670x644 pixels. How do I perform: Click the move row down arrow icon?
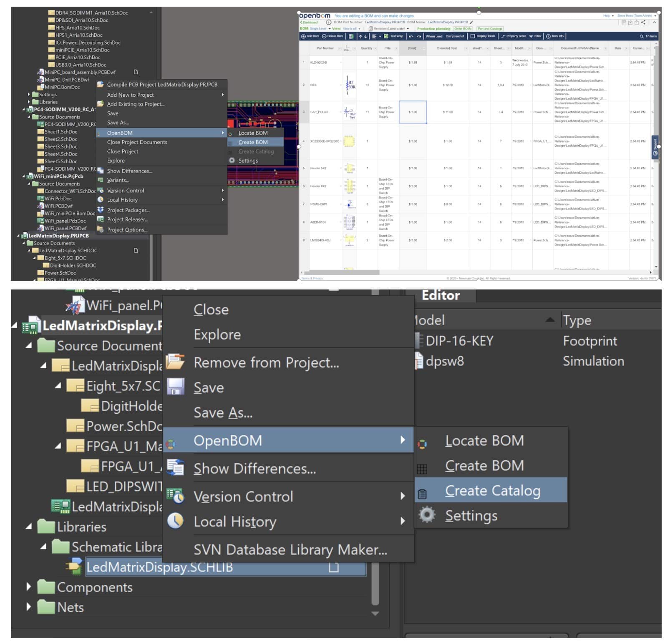click(x=366, y=36)
